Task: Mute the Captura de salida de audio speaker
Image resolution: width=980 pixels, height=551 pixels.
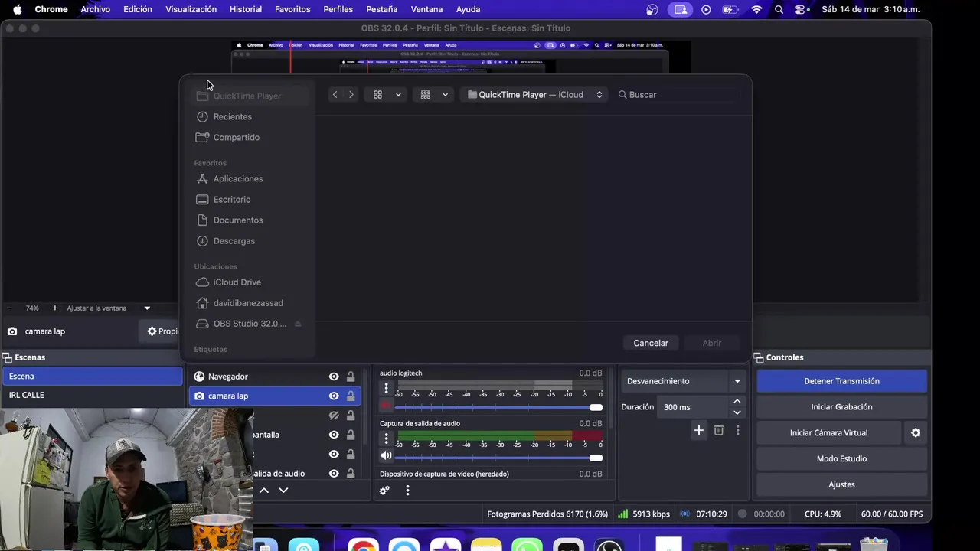Action: tap(386, 455)
